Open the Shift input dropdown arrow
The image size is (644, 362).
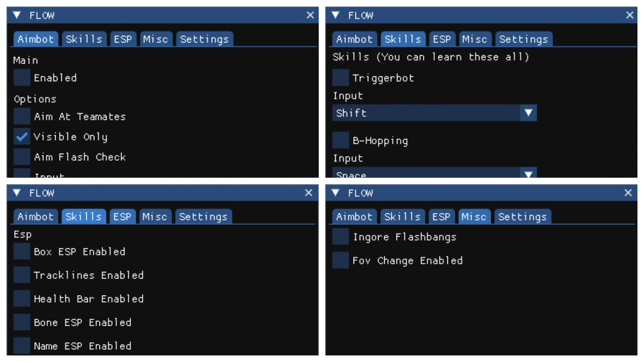click(529, 113)
